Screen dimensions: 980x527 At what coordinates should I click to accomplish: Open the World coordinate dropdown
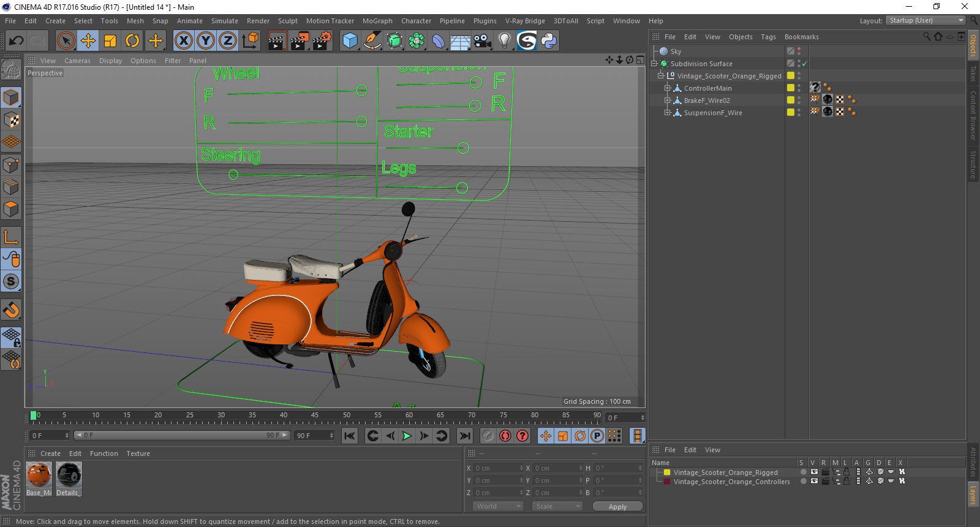[498, 506]
